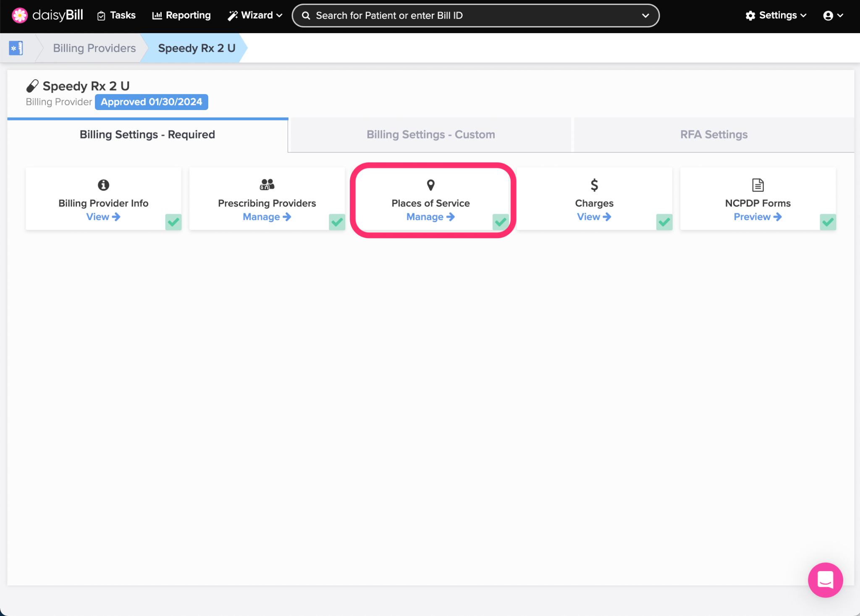Click the Billing Provider Info green checkmark
The height and width of the screenshot is (616, 860).
click(173, 222)
